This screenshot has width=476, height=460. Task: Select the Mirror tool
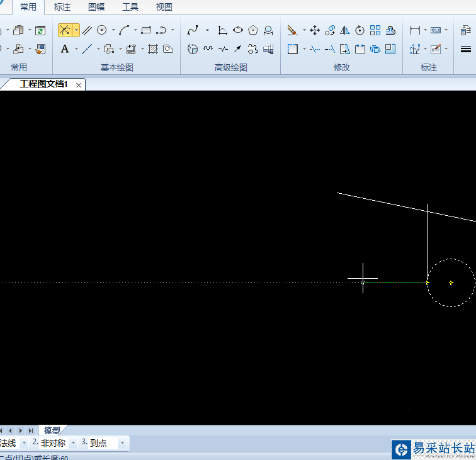coord(345,30)
